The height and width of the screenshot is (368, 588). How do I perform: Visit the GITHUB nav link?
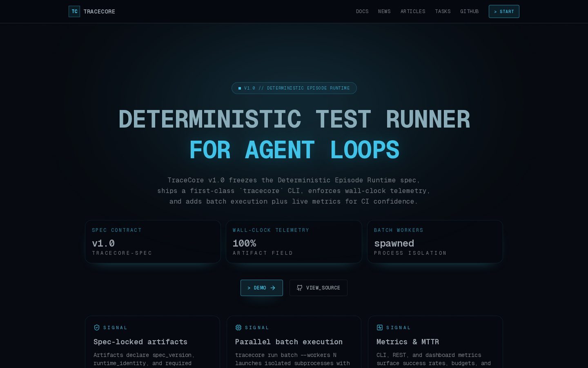(x=469, y=11)
